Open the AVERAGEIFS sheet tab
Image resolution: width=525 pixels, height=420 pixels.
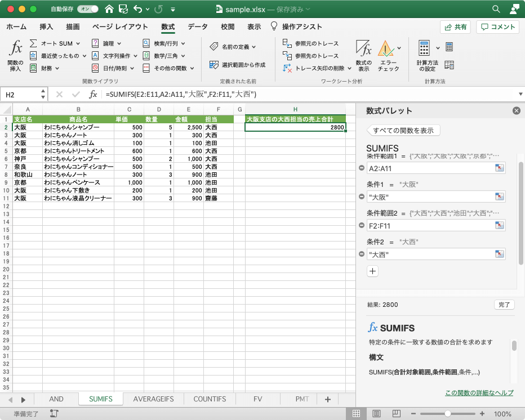click(x=153, y=399)
